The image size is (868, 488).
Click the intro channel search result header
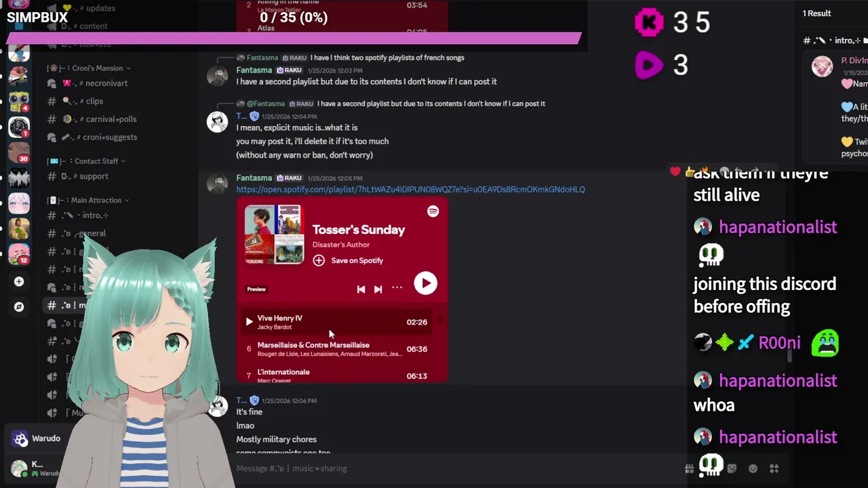click(833, 41)
